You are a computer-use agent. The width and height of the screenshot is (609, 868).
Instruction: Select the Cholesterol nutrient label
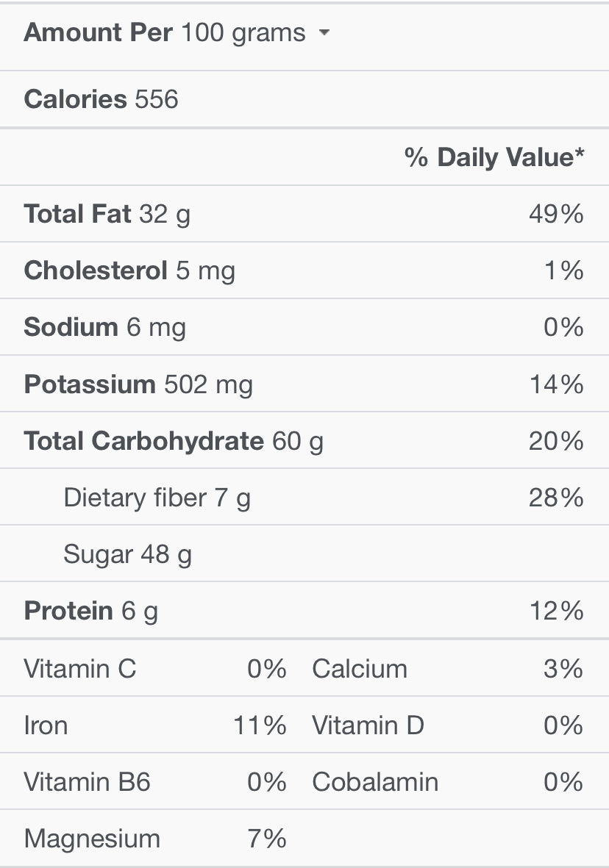(x=96, y=270)
